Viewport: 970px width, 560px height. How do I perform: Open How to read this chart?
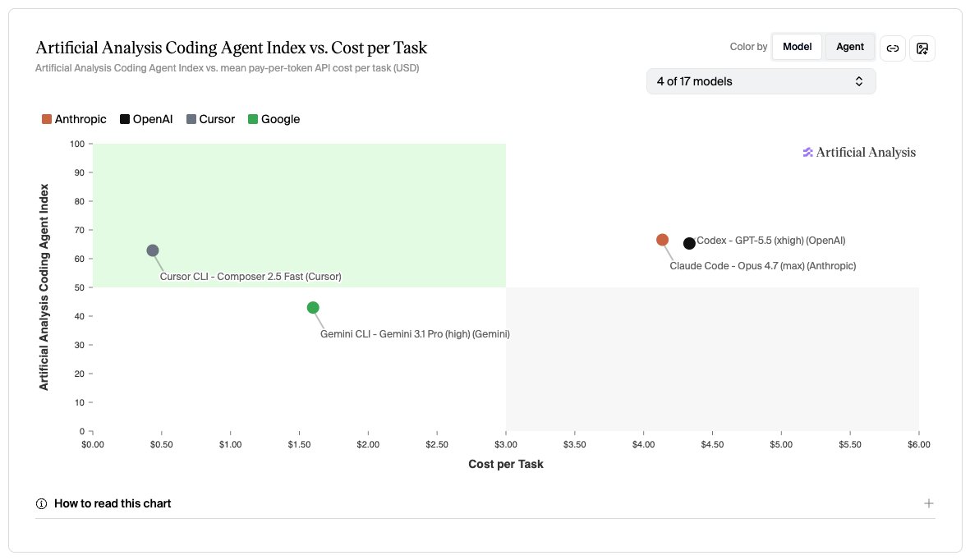point(485,503)
